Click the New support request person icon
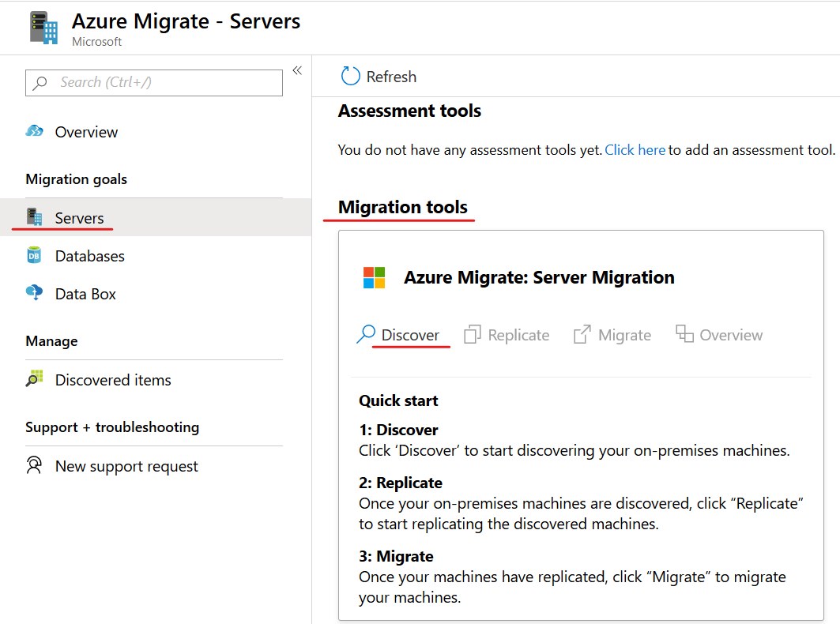Viewport: 840px width, 624px height. (x=34, y=465)
